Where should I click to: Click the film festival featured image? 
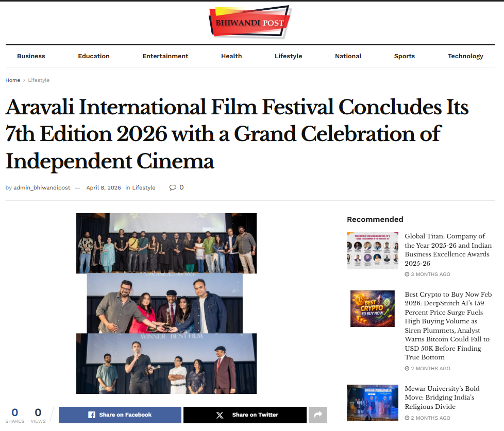(x=166, y=303)
